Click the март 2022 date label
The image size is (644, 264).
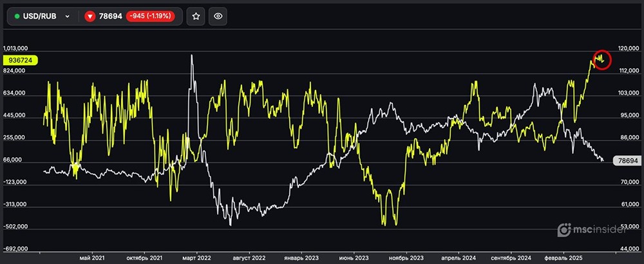coord(196,258)
